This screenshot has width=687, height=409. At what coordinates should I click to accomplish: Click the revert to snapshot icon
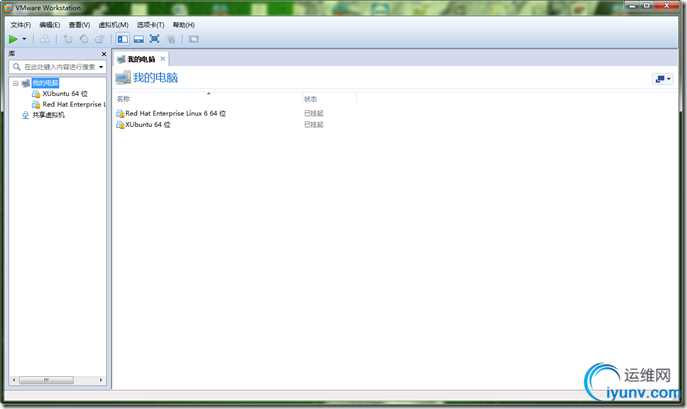[x=84, y=39]
